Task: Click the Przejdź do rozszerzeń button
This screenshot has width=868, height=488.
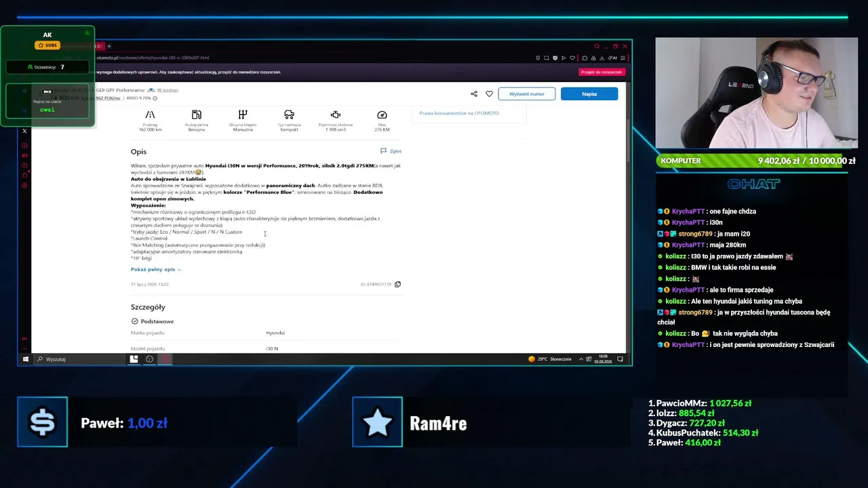Action: tap(601, 72)
